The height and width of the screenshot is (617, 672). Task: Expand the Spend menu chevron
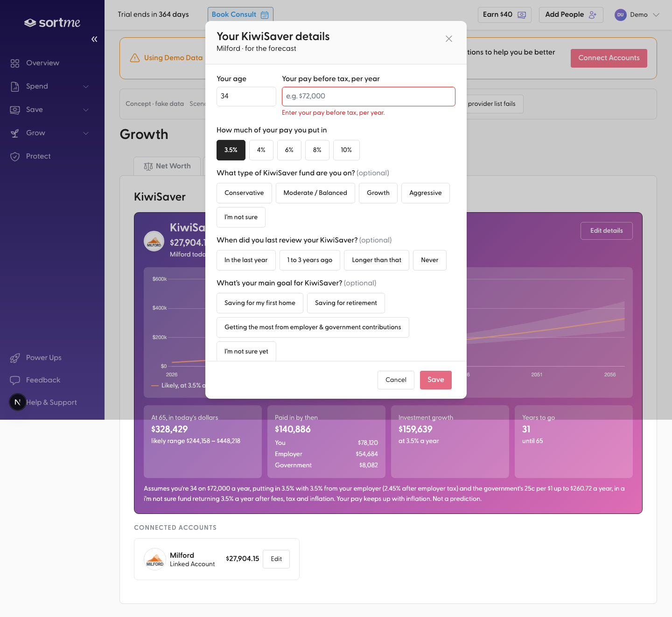[86, 86]
